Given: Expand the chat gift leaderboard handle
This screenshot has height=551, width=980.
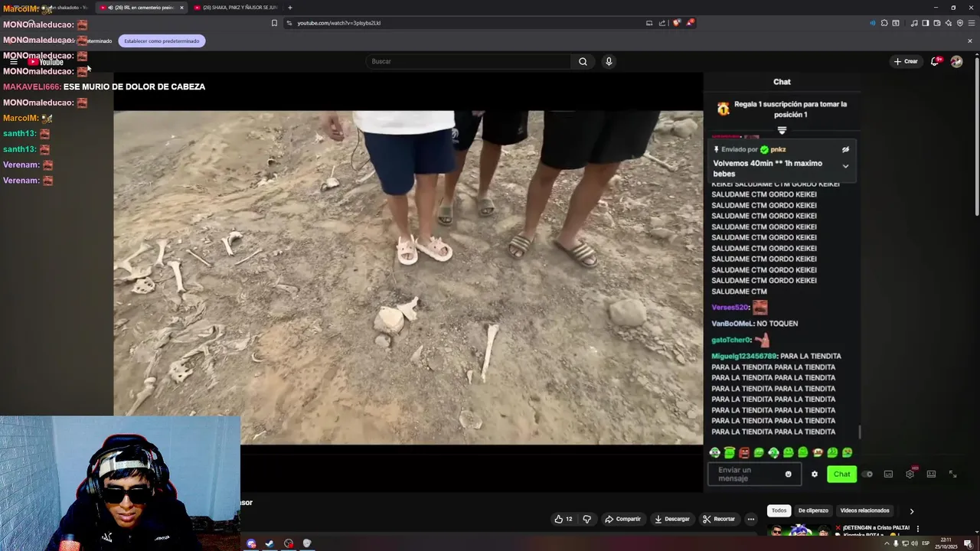Looking at the screenshot, I should pos(782,131).
